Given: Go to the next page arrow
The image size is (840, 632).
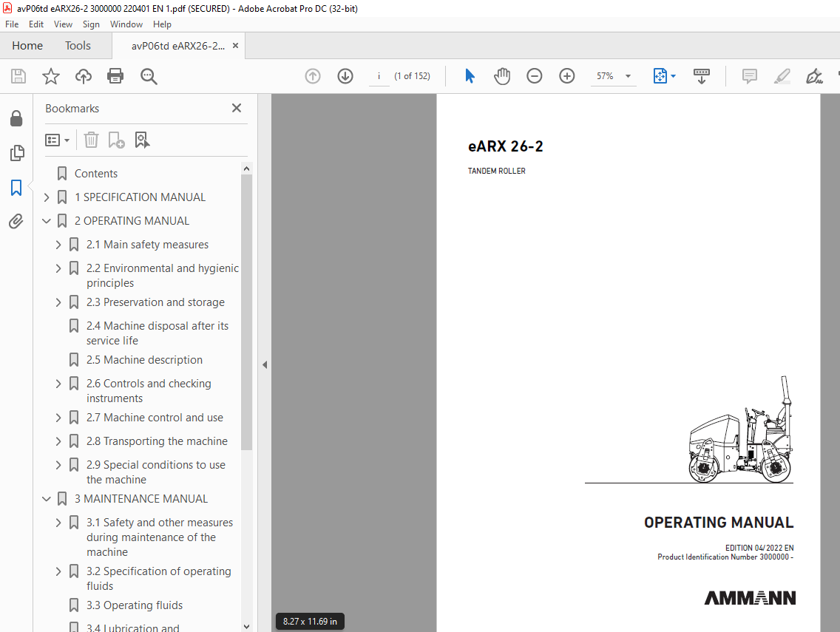Looking at the screenshot, I should pyautogui.click(x=345, y=76).
